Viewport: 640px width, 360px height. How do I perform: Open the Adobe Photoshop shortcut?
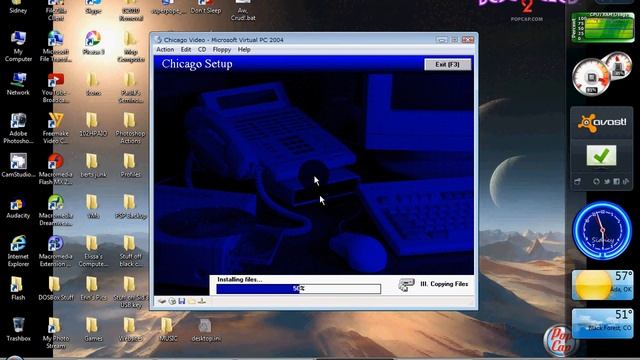18,129
